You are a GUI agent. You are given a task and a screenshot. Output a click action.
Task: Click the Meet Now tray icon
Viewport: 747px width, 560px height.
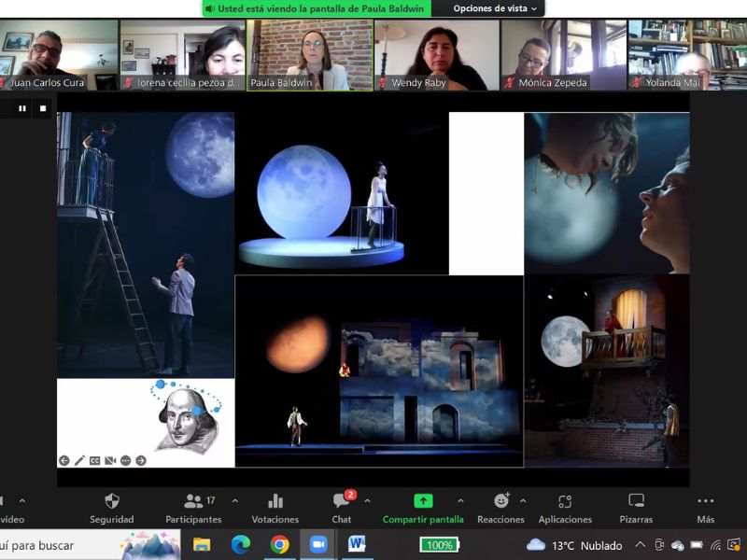pos(659,545)
